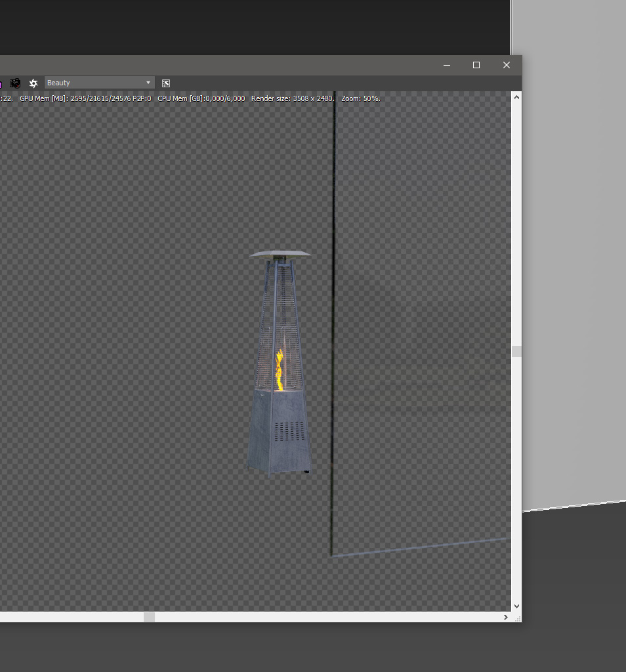Click the CPU Mem [GB] status text
Viewport: 626px width, 672px height.
point(201,98)
